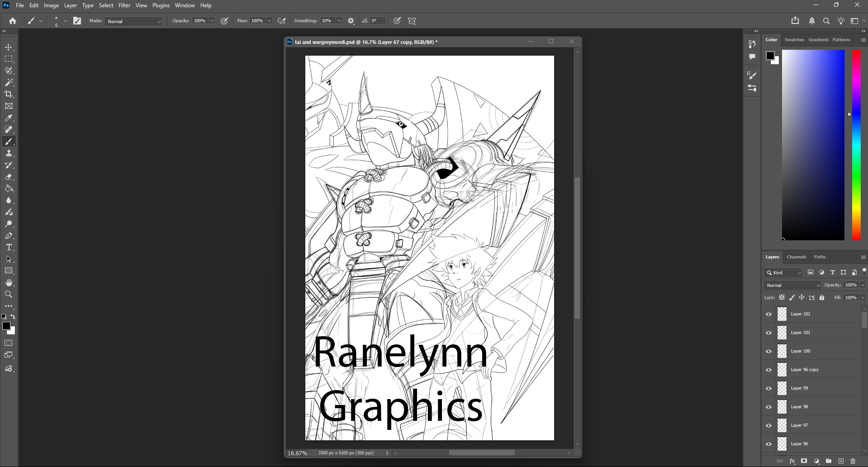The width and height of the screenshot is (868, 467).
Task: Expand the Opacity slider dropdown in options bar
Action: click(212, 21)
